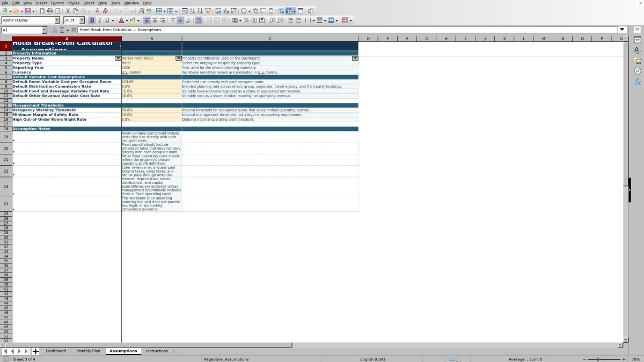Open the Font Name dropdown

click(57, 20)
